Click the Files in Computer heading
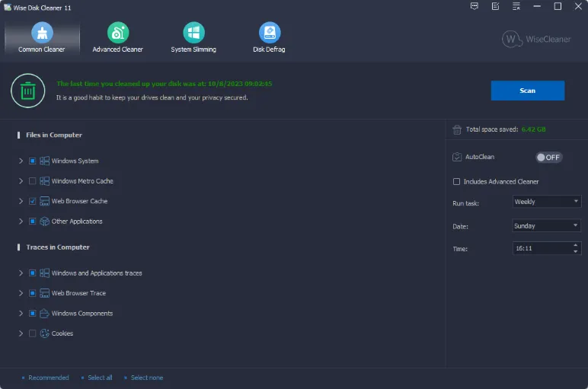This screenshot has width=588, height=389. (x=54, y=135)
